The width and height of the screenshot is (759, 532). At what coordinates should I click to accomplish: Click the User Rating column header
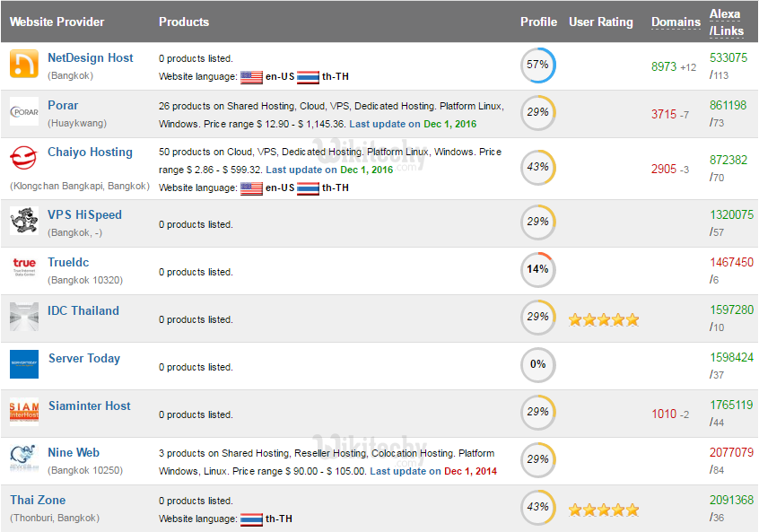pyautogui.click(x=600, y=22)
